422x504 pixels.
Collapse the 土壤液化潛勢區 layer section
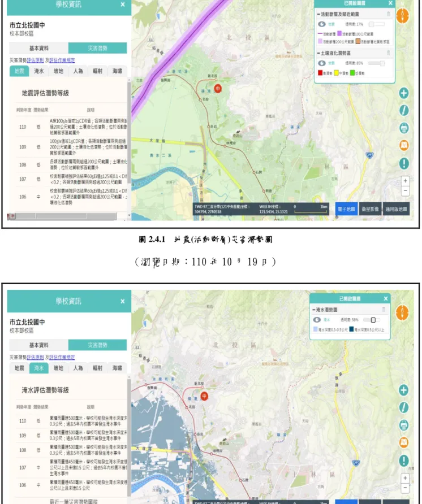[318, 53]
